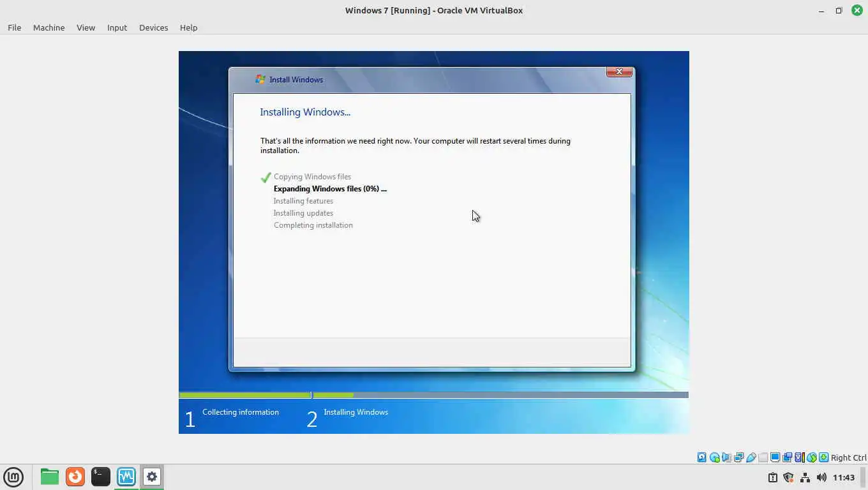Click the shared folders indicator icon
This screenshot has height=490, width=868.
pos(763,457)
